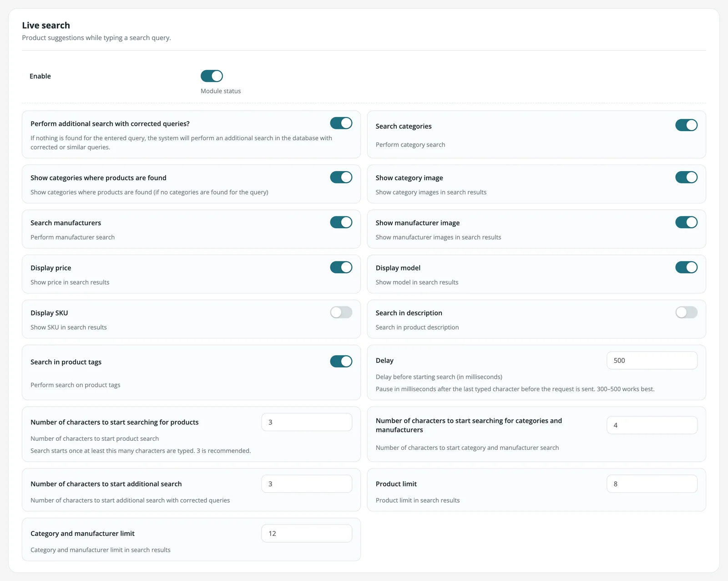Click the Perform manufacturer search description
This screenshot has height=581, width=728.
72,237
